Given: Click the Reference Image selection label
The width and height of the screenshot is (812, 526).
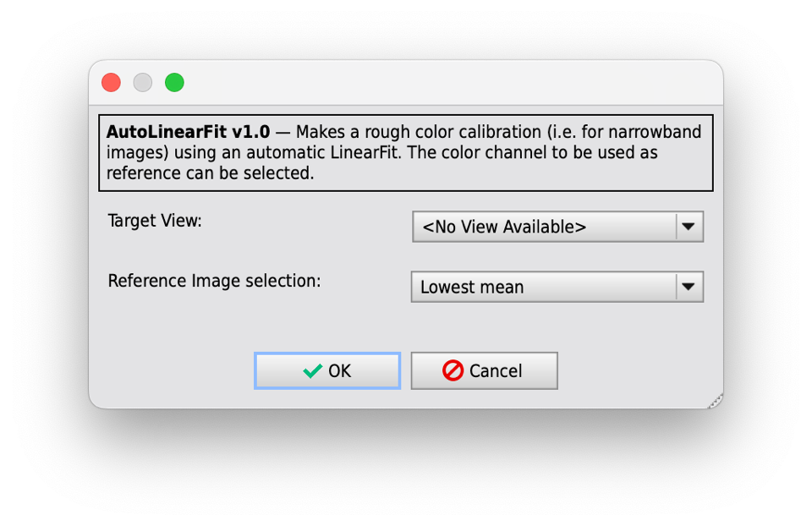Looking at the screenshot, I should [x=214, y=281].
